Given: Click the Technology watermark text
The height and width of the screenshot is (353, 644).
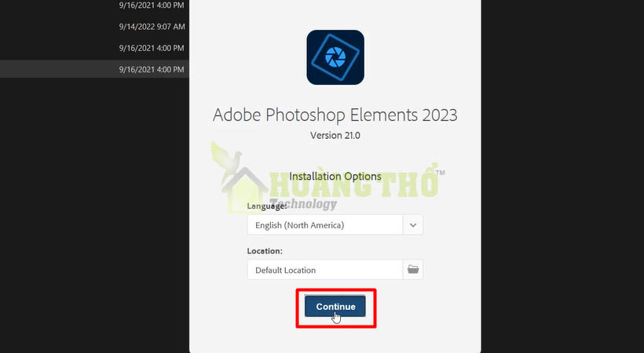Looking at the screenshot, I should (303, 204).
